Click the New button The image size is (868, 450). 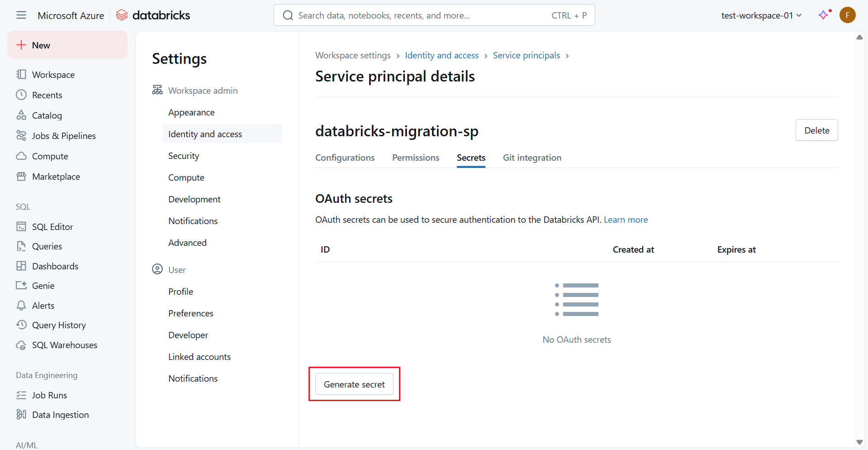click(x=67, y=45)
